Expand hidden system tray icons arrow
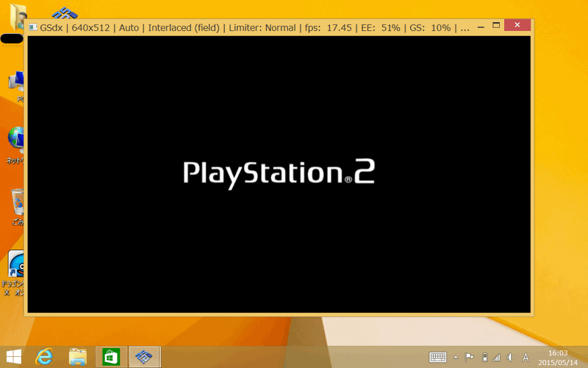 tap(456, 357)
